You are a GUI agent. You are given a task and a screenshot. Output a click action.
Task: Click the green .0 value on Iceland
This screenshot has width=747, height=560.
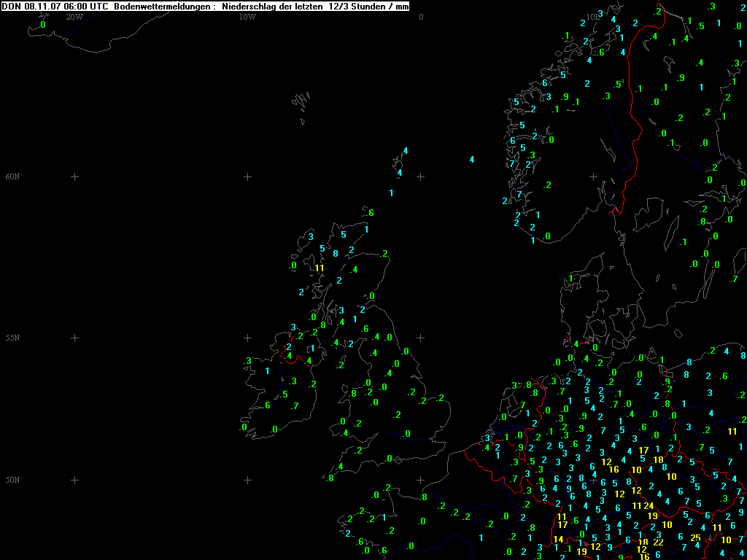pyautogui.click(x=42, y=25)
